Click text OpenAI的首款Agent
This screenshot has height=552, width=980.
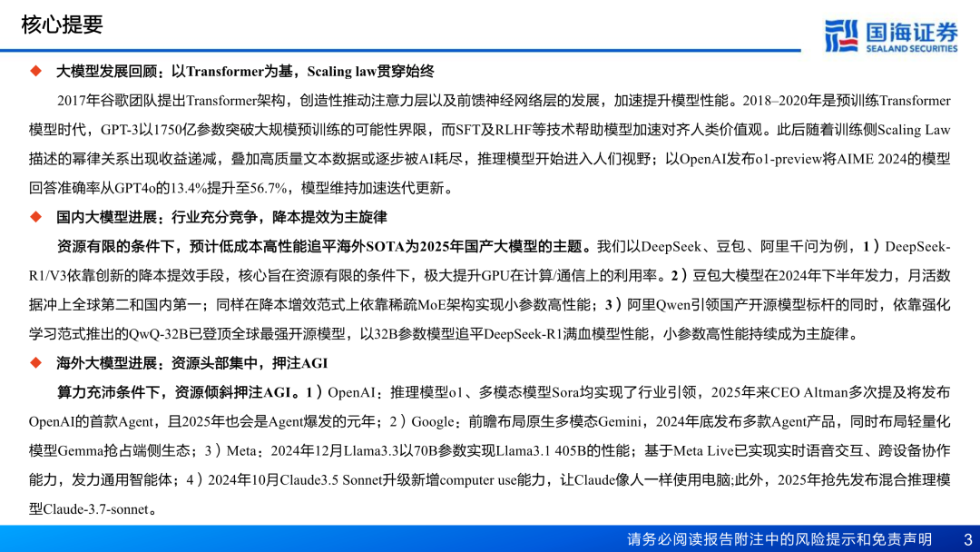(92, 421)
